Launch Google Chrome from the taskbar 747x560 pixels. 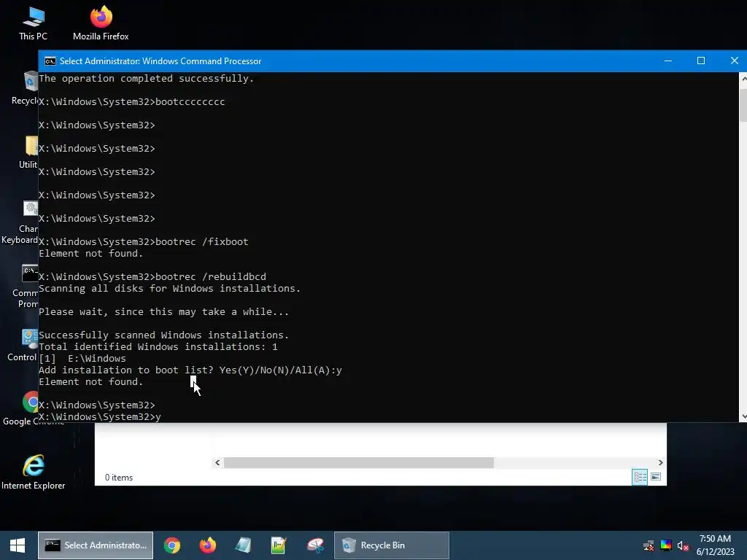172,545
